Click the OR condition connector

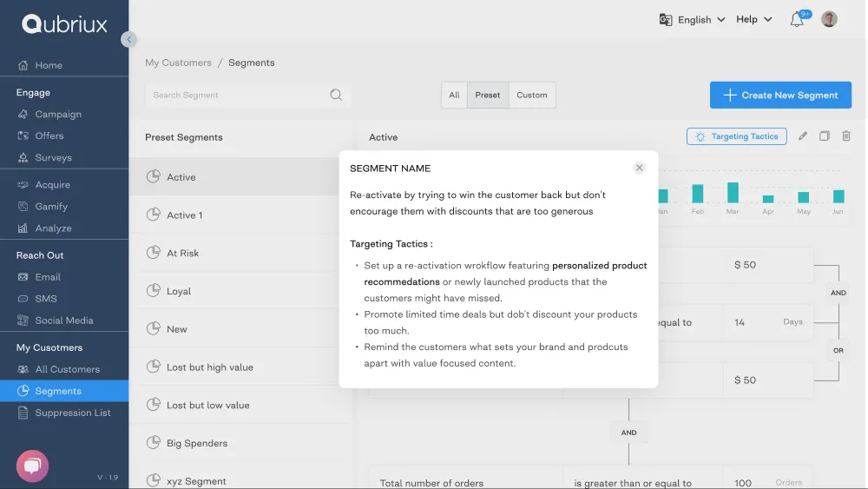click(x=838, y=351)
